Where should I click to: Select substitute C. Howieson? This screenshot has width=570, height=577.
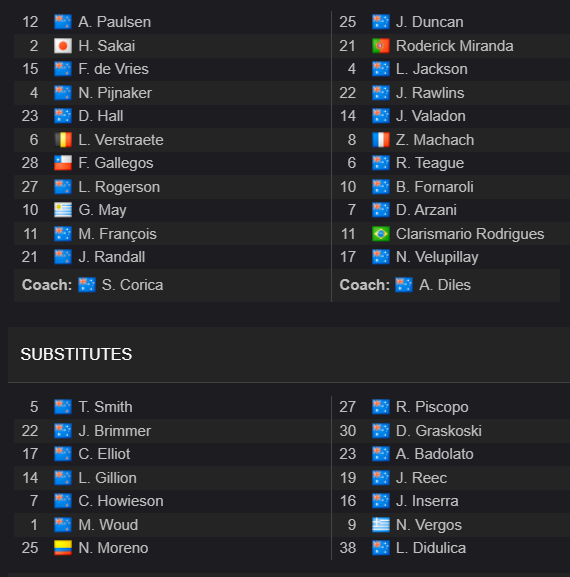(x=121, y=501)
